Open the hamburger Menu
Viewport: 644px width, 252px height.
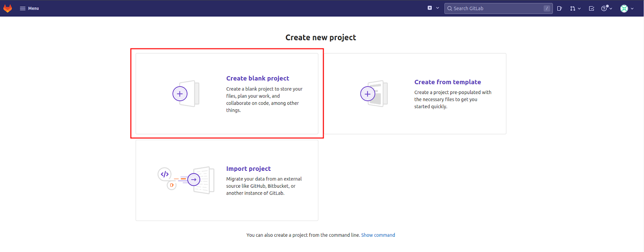[29, 8]
